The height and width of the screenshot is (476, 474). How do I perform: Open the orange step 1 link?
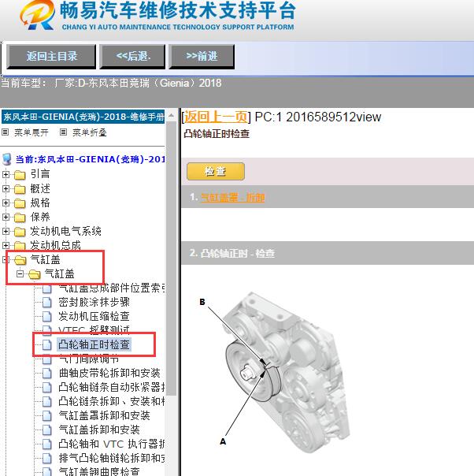(x=232, y=198)
